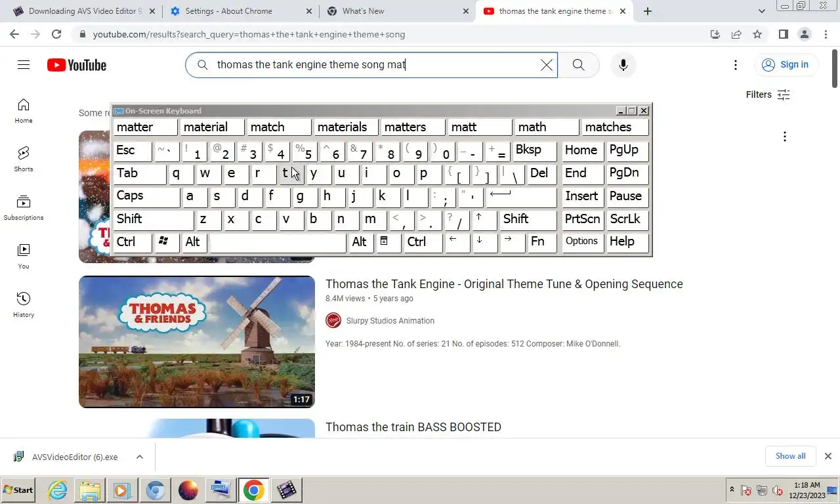Open Shorts in the YouTube sidebar
840x504 pixels.
[24, 159]
